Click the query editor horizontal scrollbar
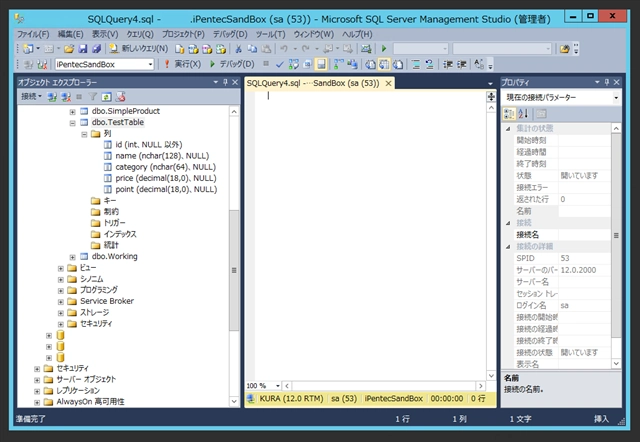The image size is (640, 442). 384,386
